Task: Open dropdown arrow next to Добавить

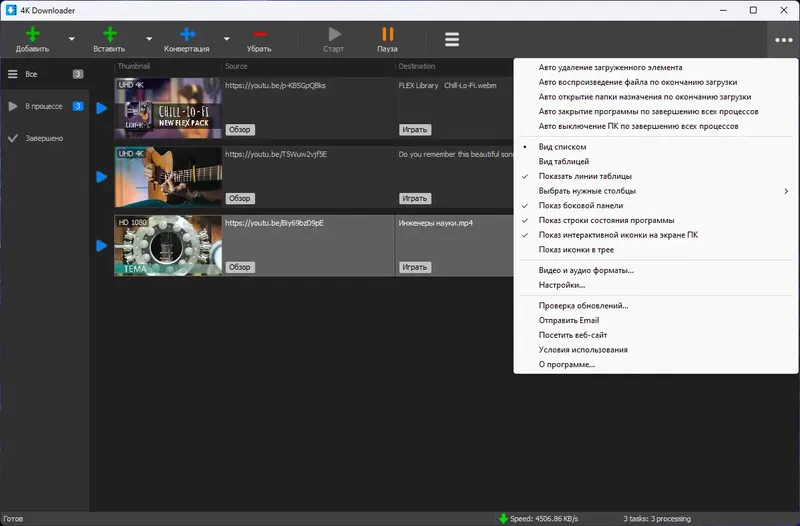Action: pos(71,39)
